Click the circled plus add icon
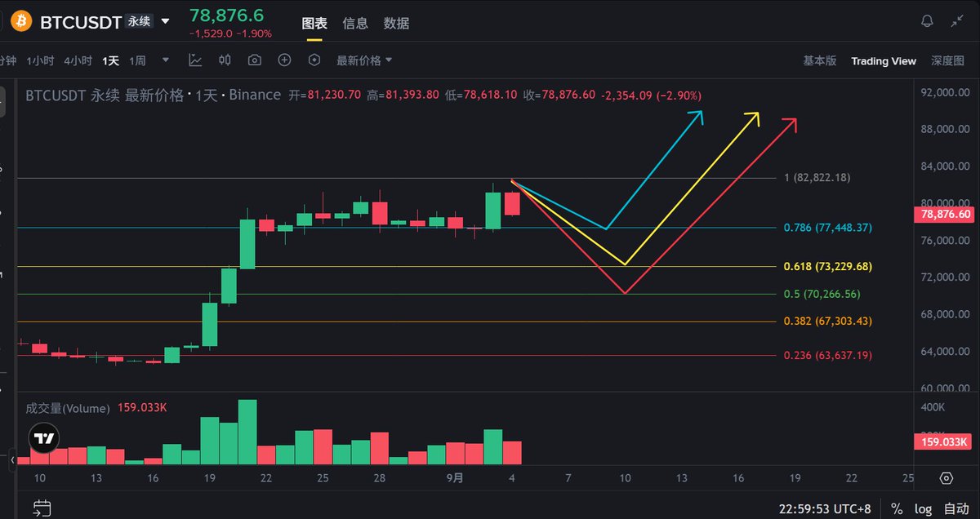This screenshot has height=519, width=980. tap(284, 60)
